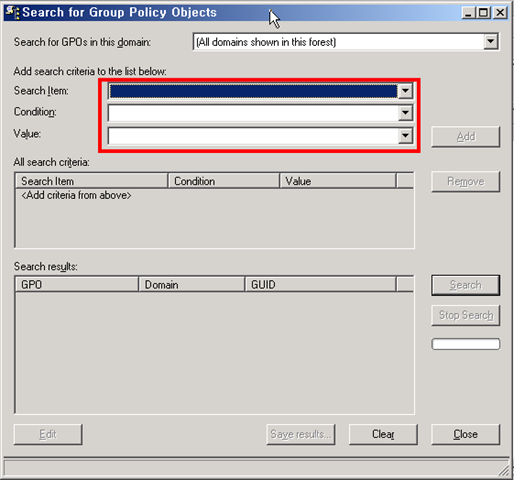Click the Add button

[x=466, y=137]
